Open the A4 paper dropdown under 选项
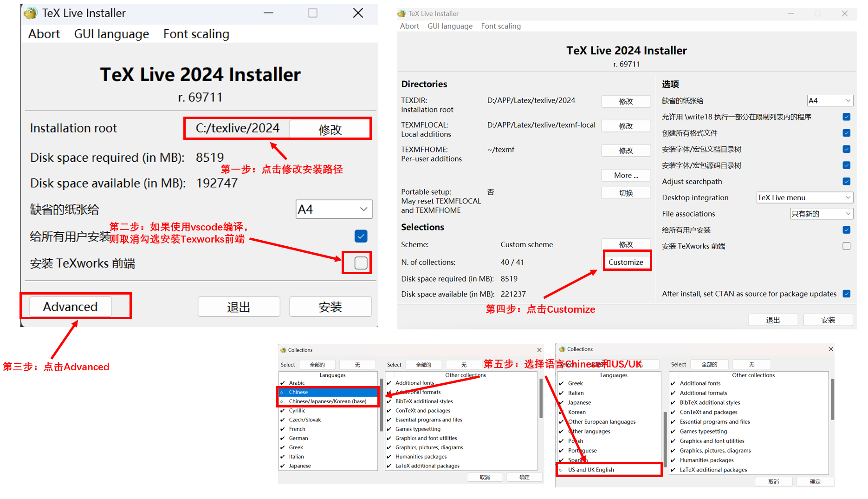 [x=830, y=101]
